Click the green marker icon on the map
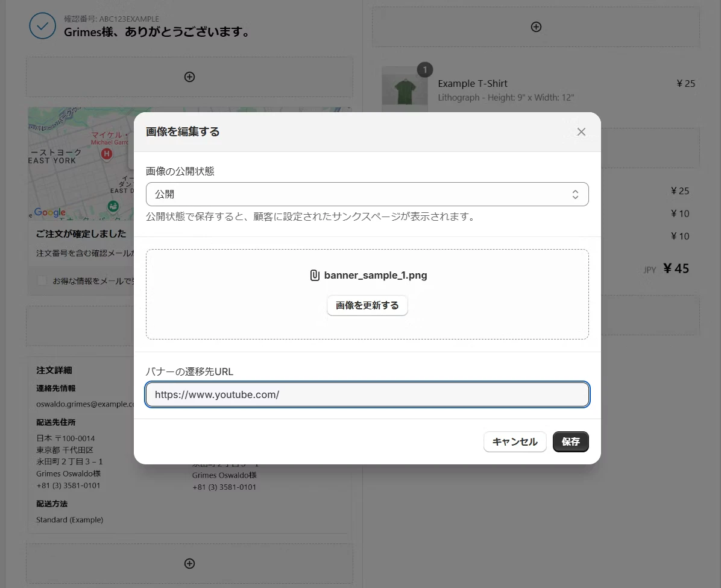The image size is (721, 588). click(113, 207)
